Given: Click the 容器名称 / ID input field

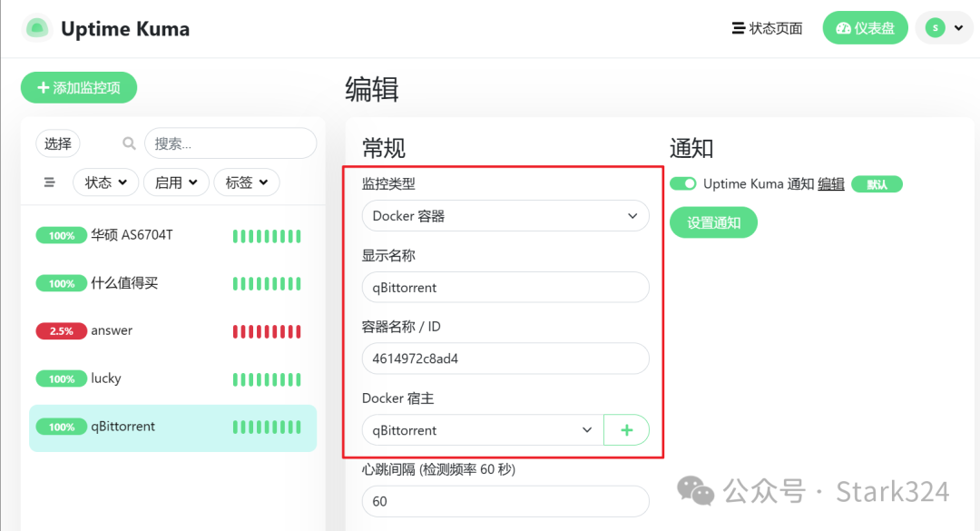Looking at the screenshot, I should pyautogui.click(x=505, y=359).
